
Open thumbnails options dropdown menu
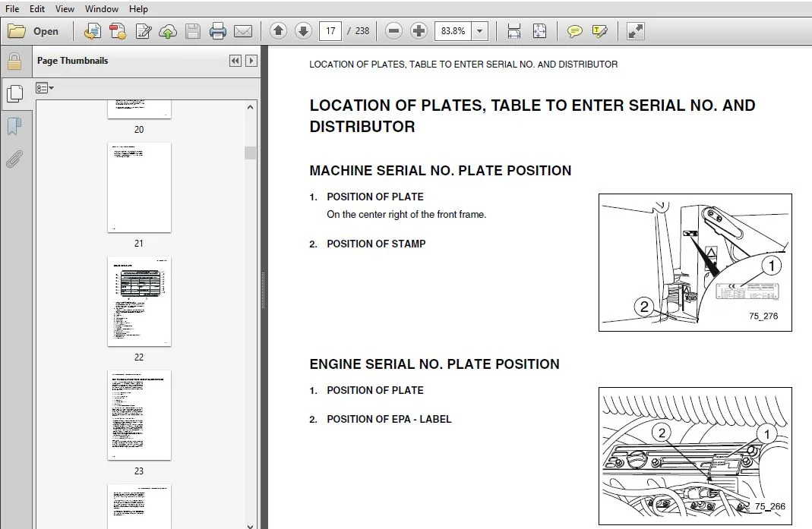45,88
